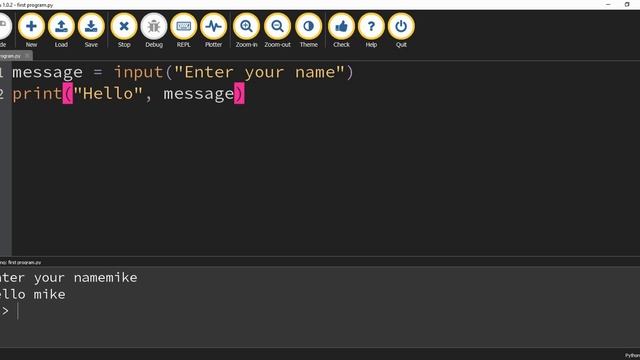Save the current program with Save
The width and height of the screenshot is (640, 360).
click(91, 31)
